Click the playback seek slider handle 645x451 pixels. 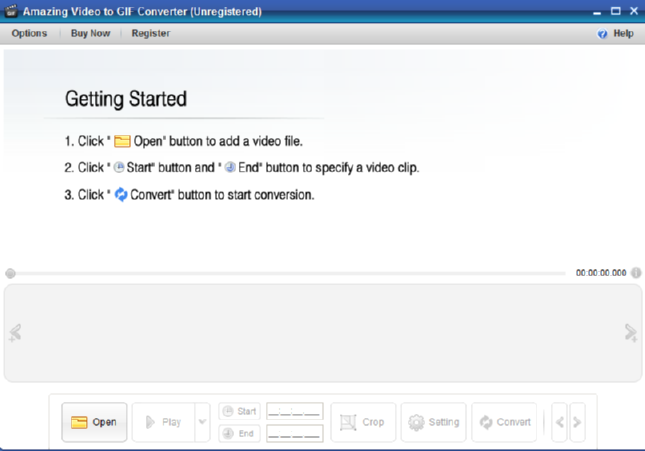10,273
